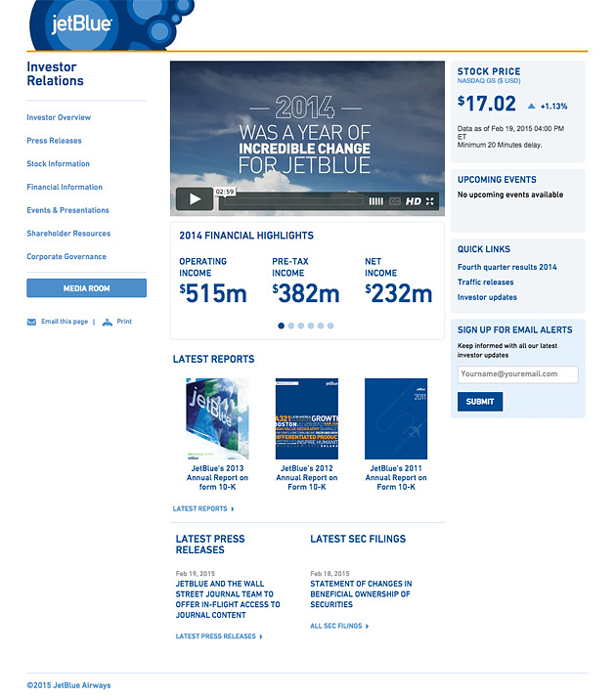Click the $17.02 stock price
616x699 pixels.
486,104
